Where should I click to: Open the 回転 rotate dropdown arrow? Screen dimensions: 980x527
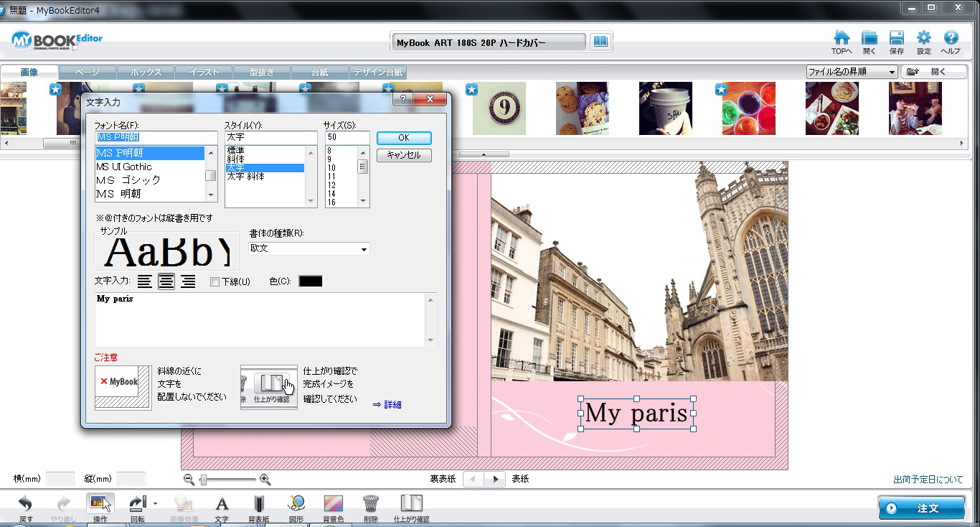[155, 503]
